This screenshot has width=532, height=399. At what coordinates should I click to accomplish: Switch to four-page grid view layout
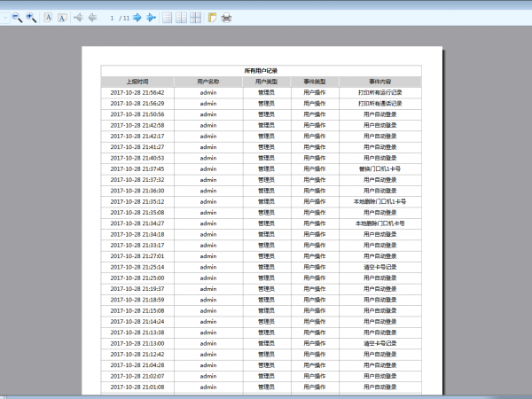(195, 18)
